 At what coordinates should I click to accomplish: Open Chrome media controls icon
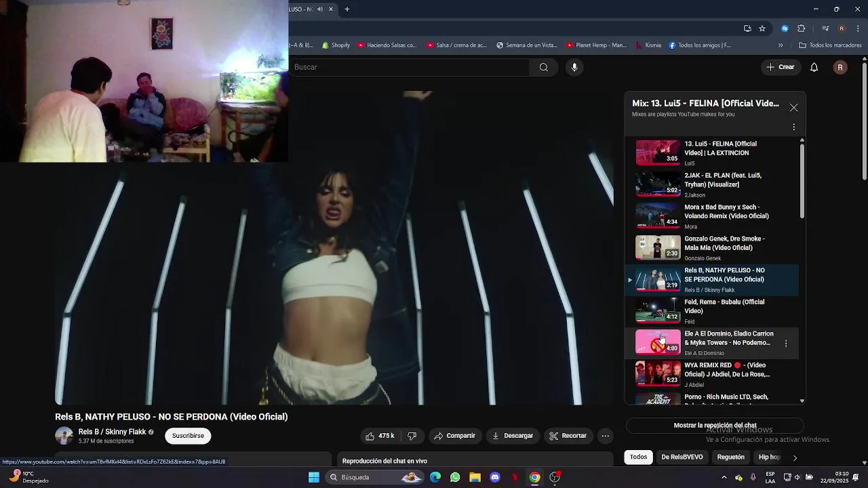pos(825,28)
